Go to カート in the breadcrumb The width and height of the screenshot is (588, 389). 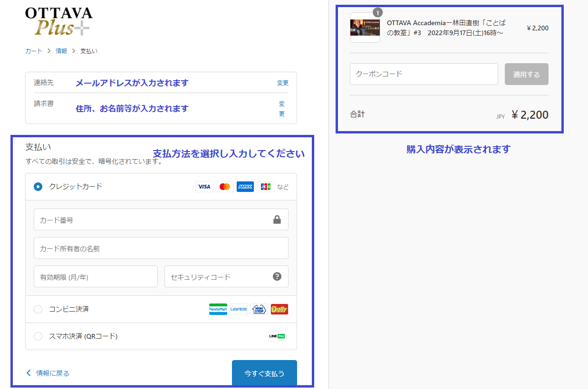[34, 51]
